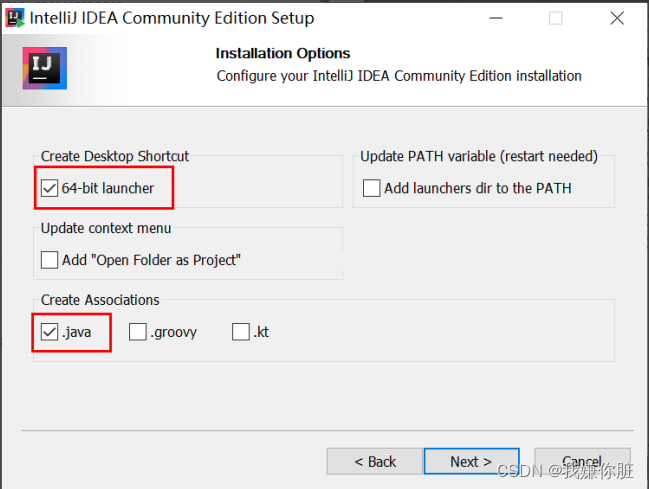Click the IntelliJ icon in title bar
Image resolution: width=649 pixels, height=489 pixels.
point(15,18)
